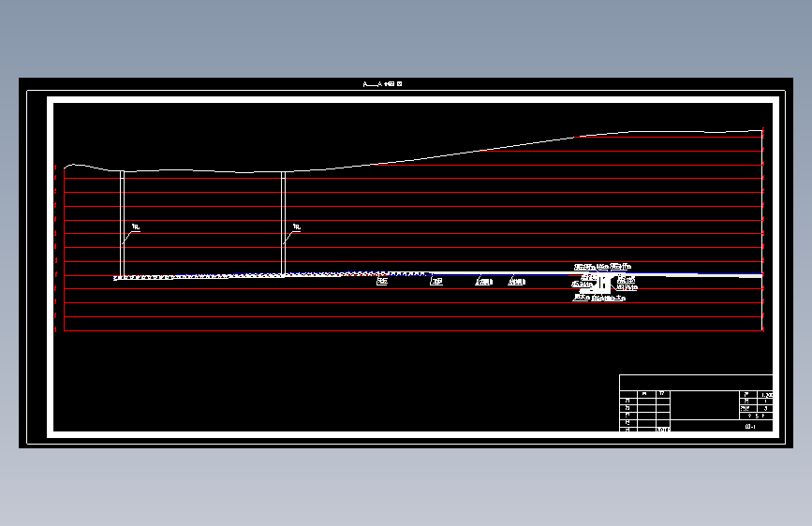Click the A—A section title above the drawing
Viewport: 812px width, 526px height.
(x=383, y=84)
